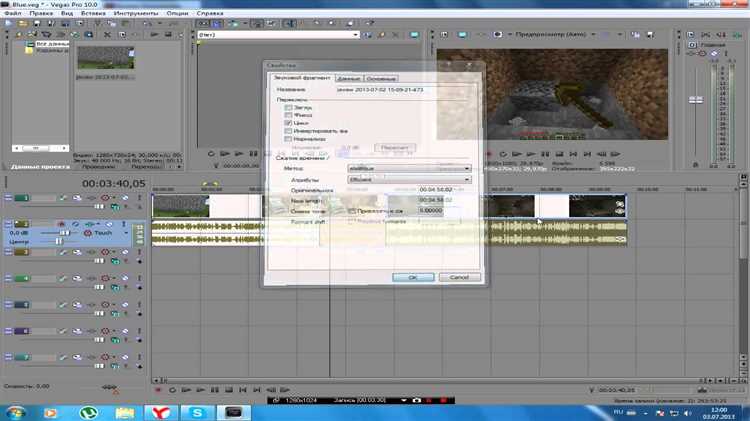Click the Open project folder icon
Screen dimensions: 750x421
[x=22, y=23]
